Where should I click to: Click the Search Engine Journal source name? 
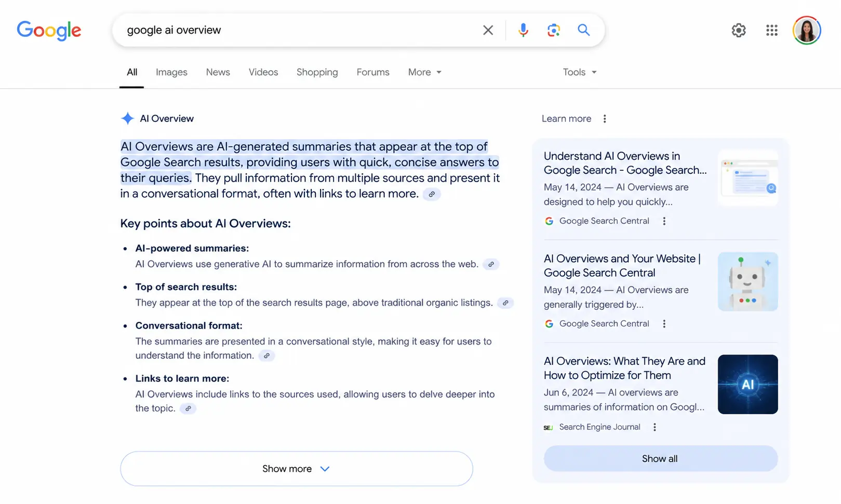[599, 427]
